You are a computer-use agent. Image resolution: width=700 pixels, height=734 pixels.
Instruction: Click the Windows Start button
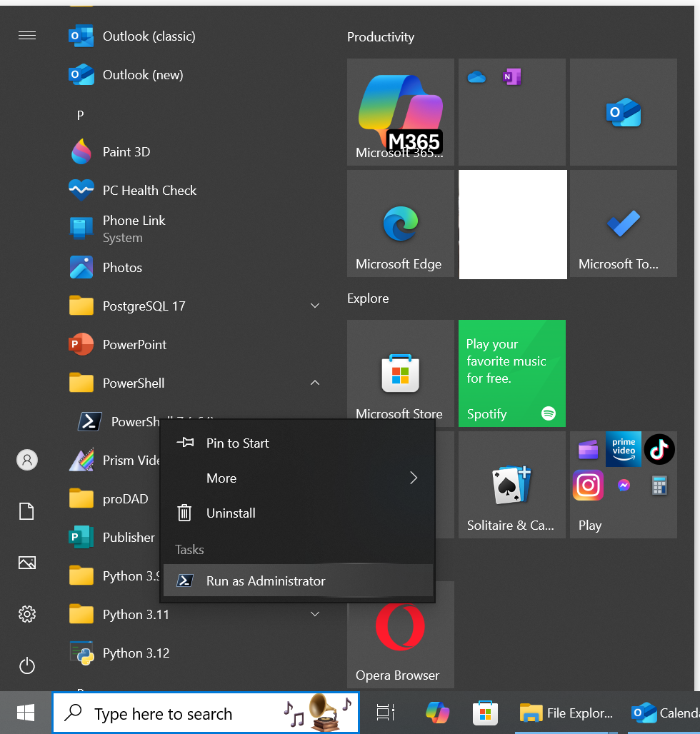coord(26,713)
